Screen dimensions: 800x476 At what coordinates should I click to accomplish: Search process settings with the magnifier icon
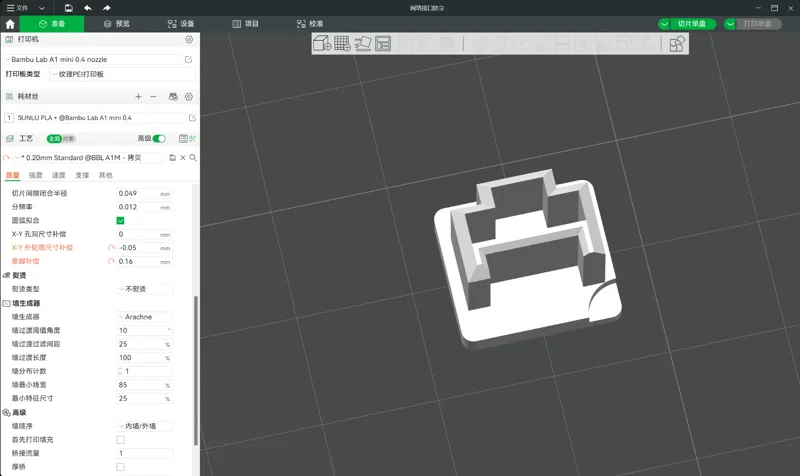193,158
